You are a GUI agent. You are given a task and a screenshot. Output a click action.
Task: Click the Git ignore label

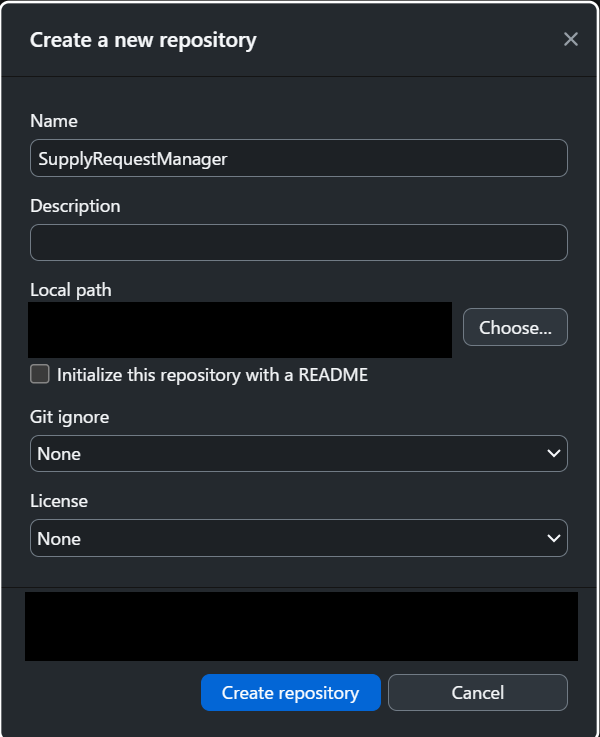tap(70, 416)
